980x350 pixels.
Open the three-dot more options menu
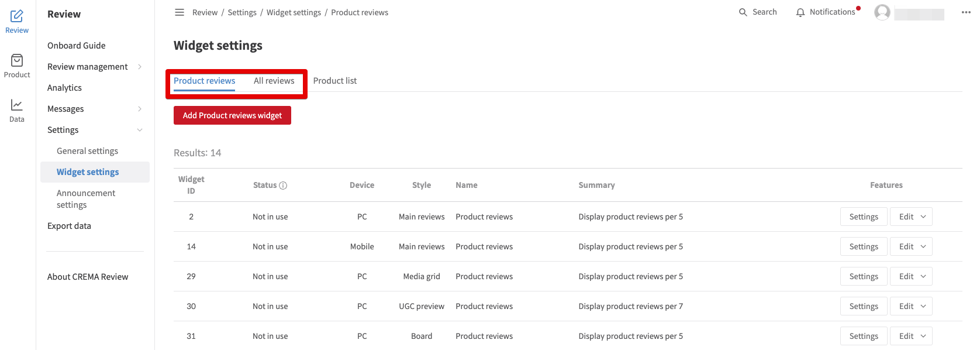click(x=966, y=12)
